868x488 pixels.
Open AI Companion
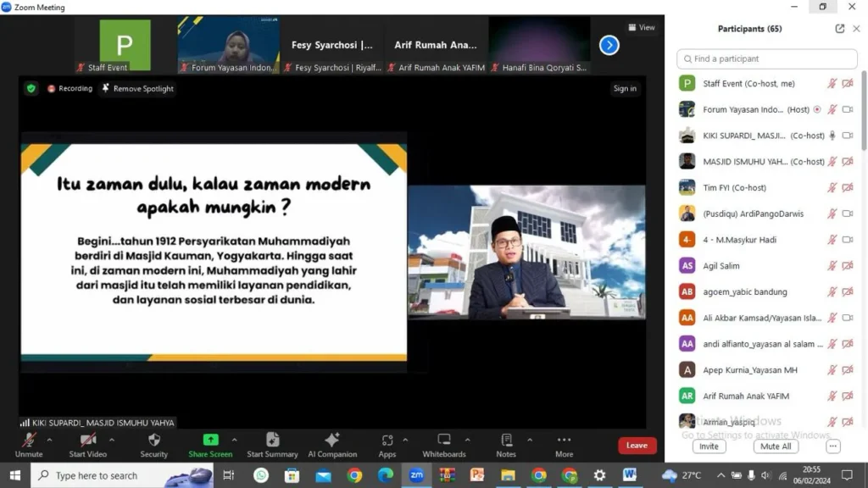coord(332,445)
